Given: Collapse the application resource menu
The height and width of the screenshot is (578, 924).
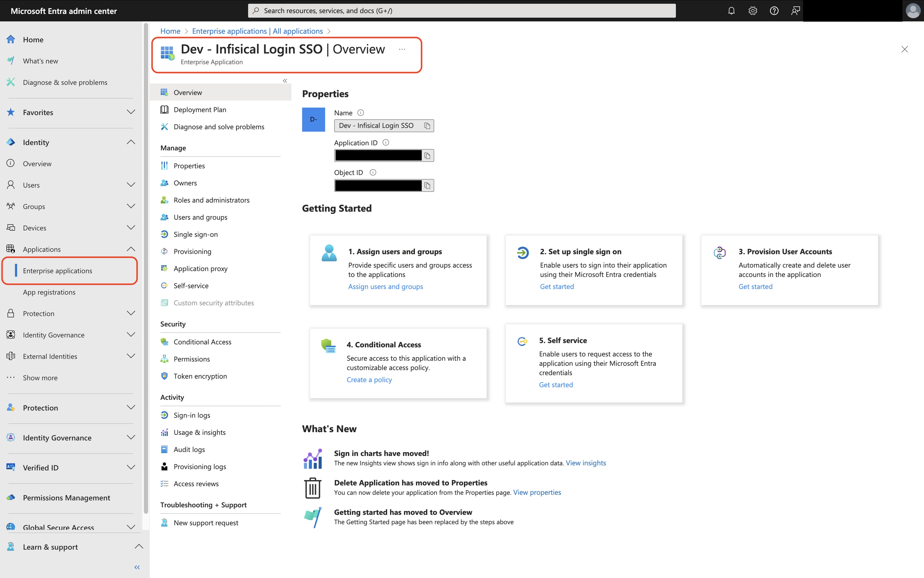Looking at the screenshot, I should coord(285,81).
